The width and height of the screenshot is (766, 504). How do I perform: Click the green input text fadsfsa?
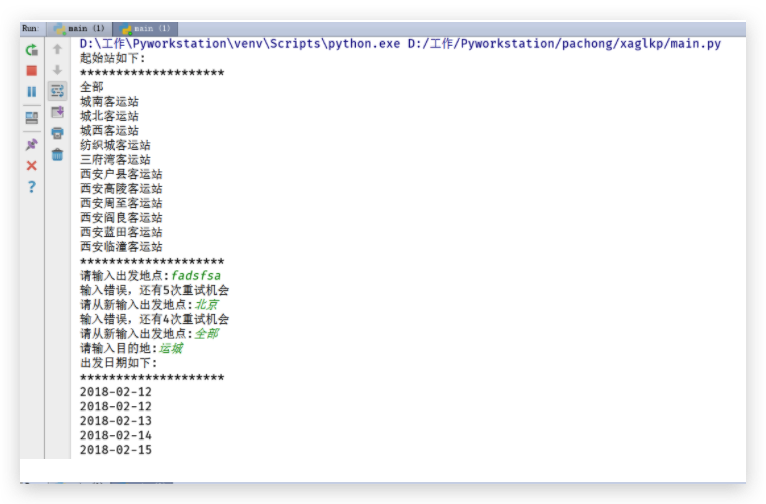(196, 276)
